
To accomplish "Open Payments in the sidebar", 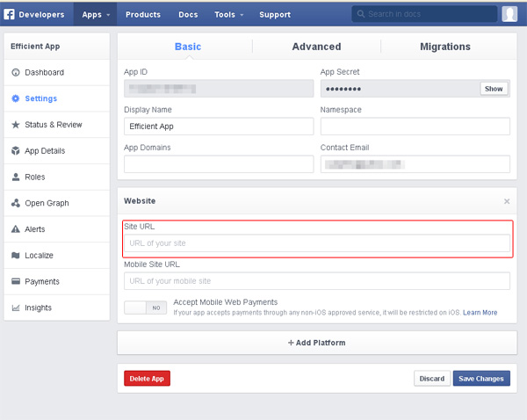I will point(57,281).
